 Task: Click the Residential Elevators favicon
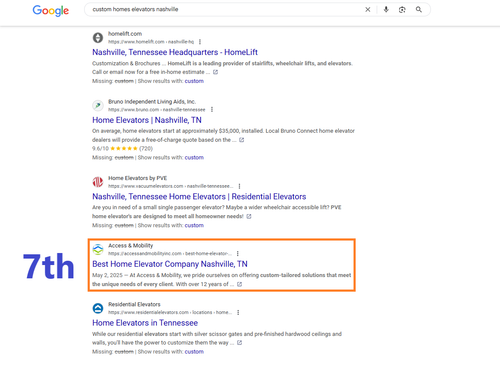(98, 308)
